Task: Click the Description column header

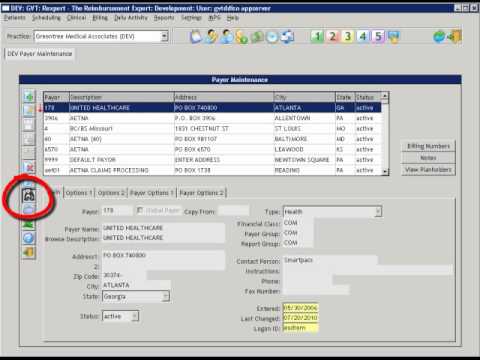Action: point(121,97)
